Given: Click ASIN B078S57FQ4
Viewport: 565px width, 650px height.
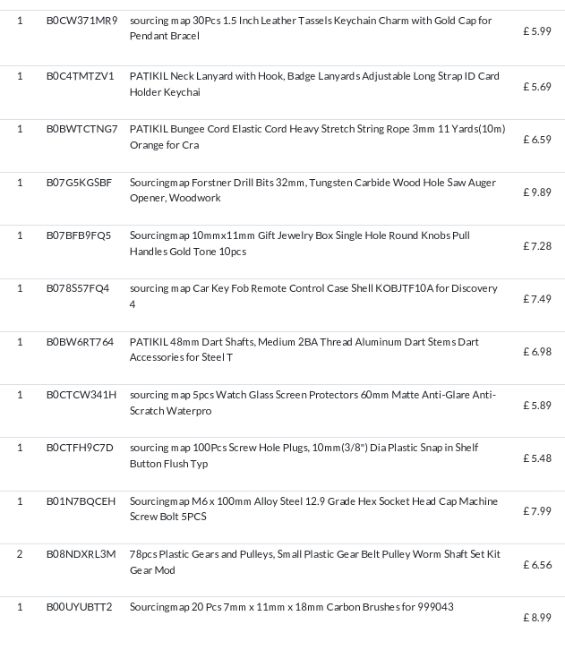Looking at the screenshot, I should 78,288.
